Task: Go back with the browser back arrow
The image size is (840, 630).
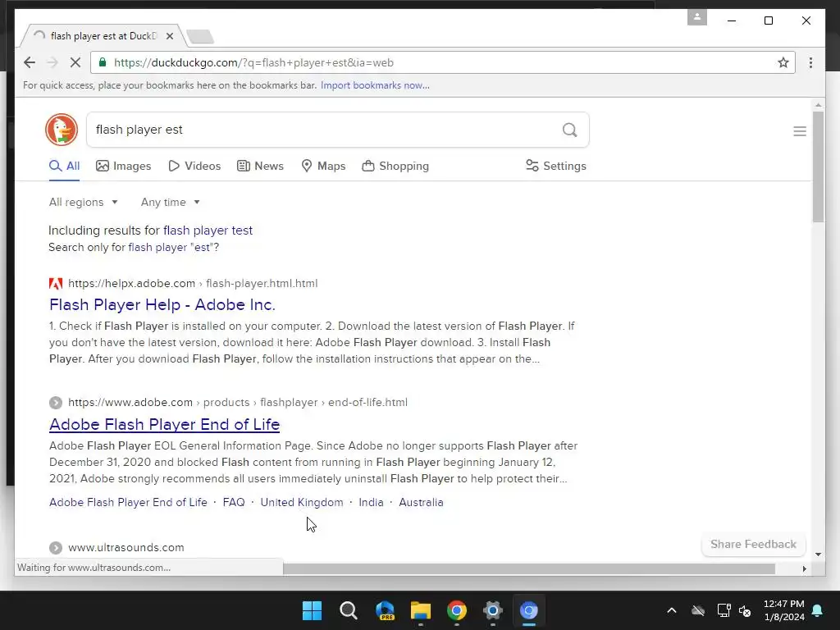Action: tap(30, 62)
